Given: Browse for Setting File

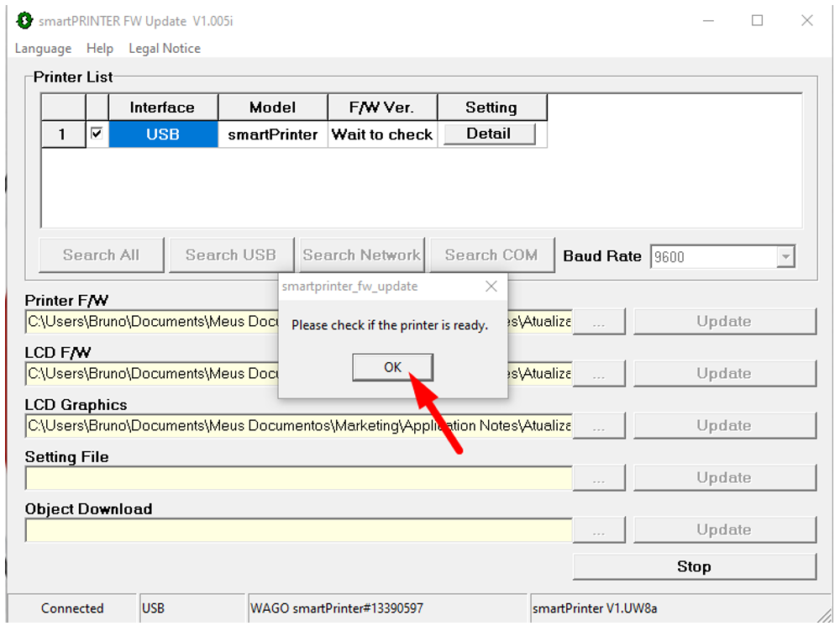Looking at the screenshot, I should click(x=598, y=478).
